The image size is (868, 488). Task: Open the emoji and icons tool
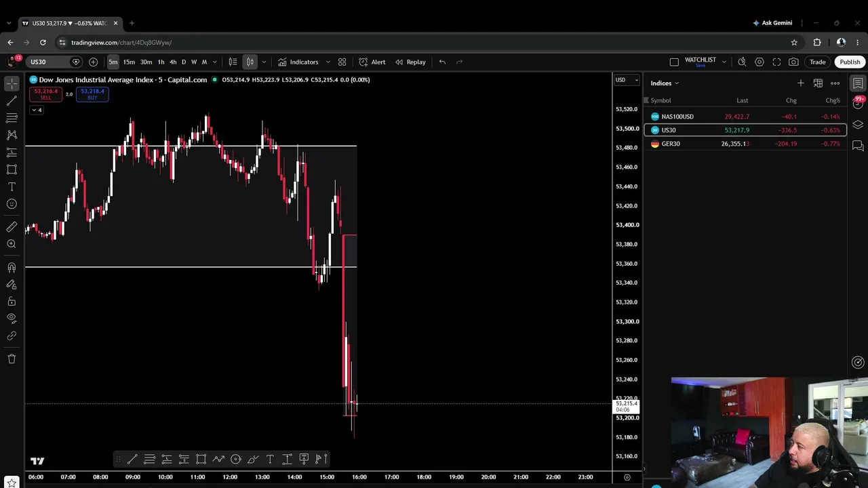pos(12,204)
